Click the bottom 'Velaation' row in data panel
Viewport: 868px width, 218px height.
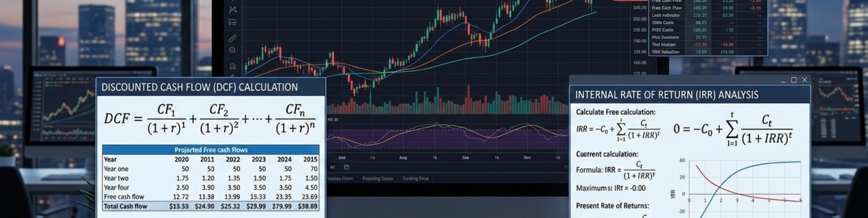point(708,52)
